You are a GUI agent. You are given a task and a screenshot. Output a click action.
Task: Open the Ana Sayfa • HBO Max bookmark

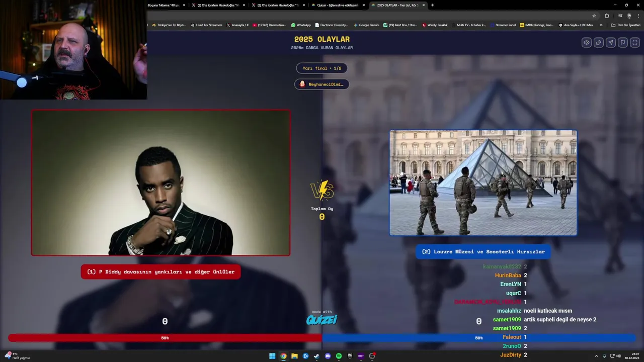[x=576, y=25]
